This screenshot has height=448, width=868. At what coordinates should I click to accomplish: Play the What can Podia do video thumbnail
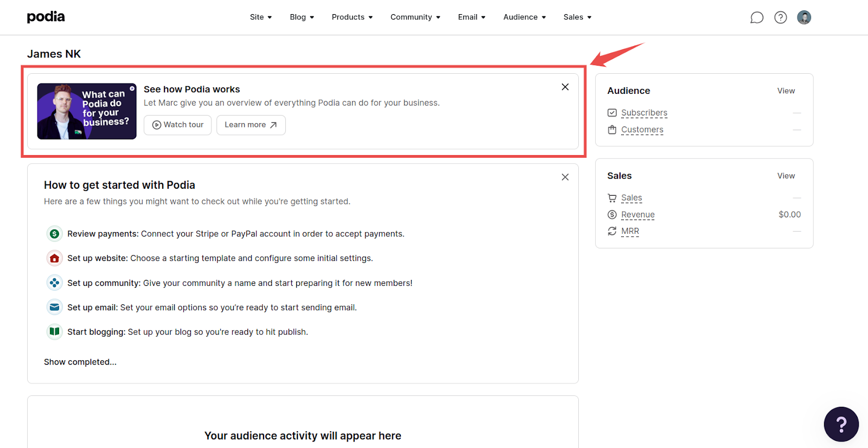(x=87, y=111)
